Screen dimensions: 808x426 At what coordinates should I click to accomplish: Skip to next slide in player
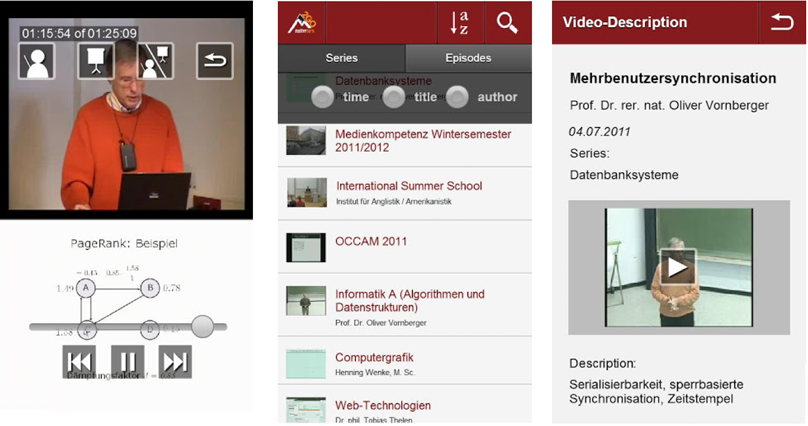point(175,361)
